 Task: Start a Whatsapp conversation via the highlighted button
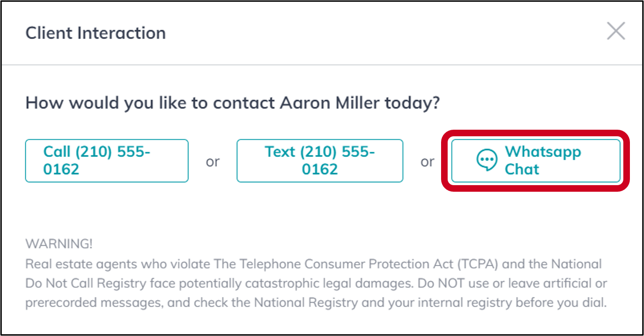(x=535, y=160)
